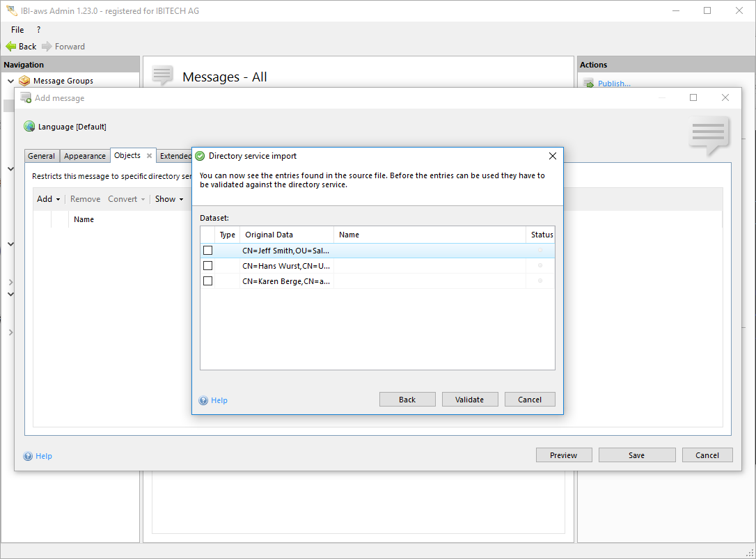756x559 pixels.
Task: Check the Jeff Smith entry checkbox
Action: 207,250
